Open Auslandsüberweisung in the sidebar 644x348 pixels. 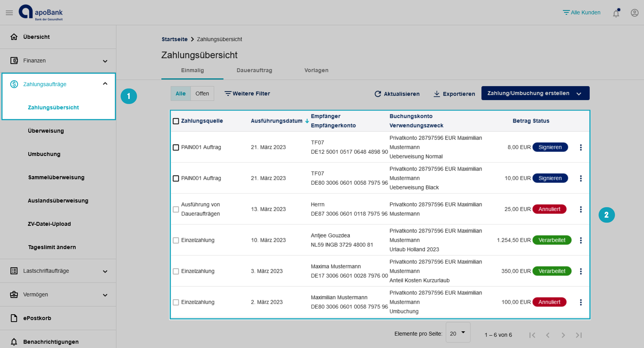[58, 201]
